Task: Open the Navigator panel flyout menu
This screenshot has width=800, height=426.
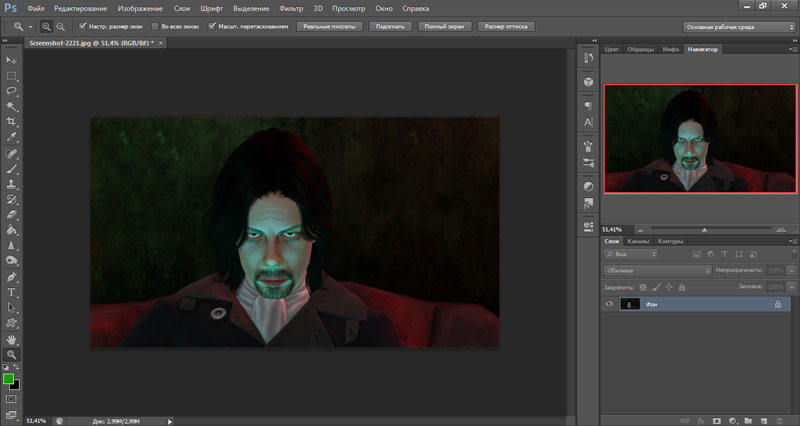Action: (x=793, y=49)
